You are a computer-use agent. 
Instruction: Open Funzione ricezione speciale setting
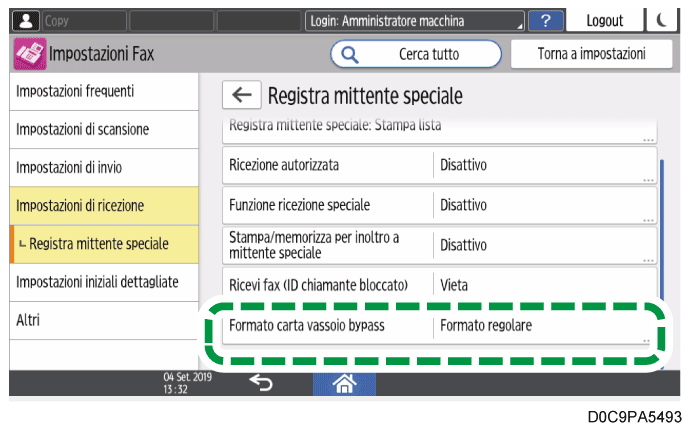[x=439, y=205]
